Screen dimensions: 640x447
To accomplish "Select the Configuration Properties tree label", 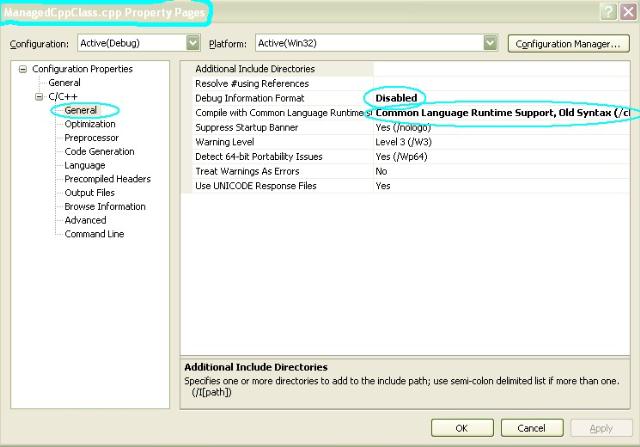I will pos(82,69).
